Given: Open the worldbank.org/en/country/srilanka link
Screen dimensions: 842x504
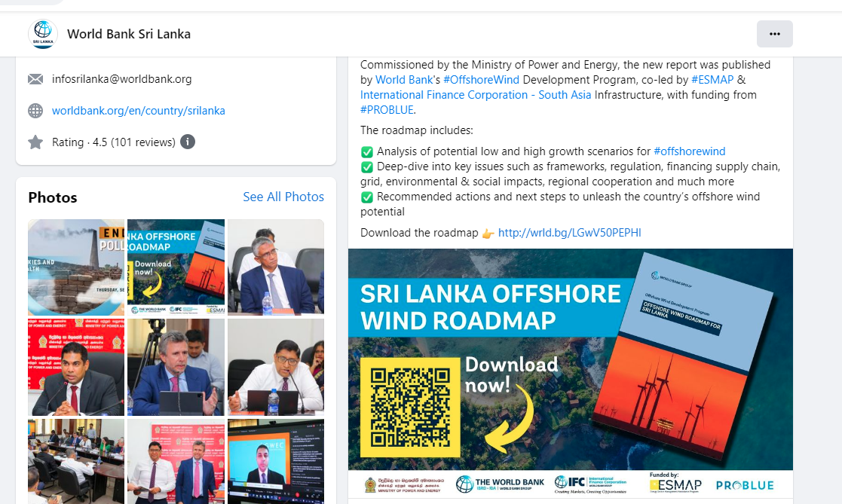Looking at the screenshot, I should (138, 111).
